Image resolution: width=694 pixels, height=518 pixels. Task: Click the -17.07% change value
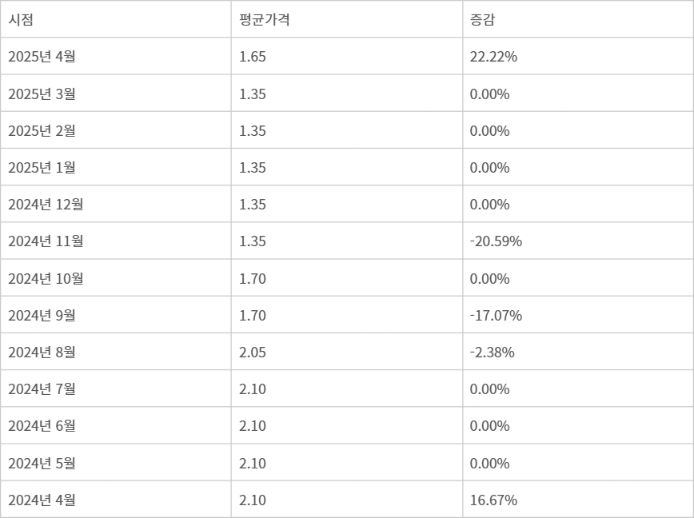tap(496, 316)
